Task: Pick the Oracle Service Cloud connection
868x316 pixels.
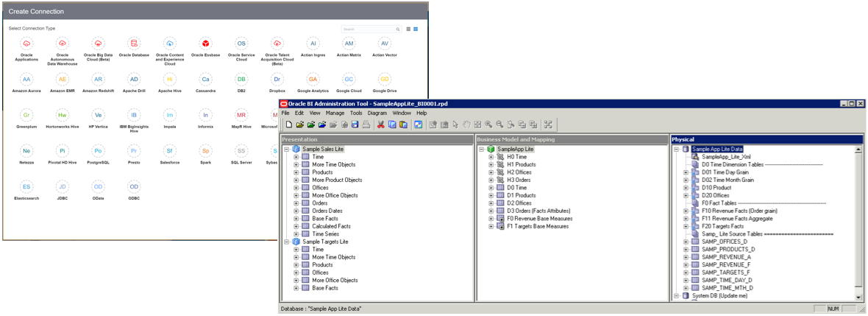Action: coord(241,43)
